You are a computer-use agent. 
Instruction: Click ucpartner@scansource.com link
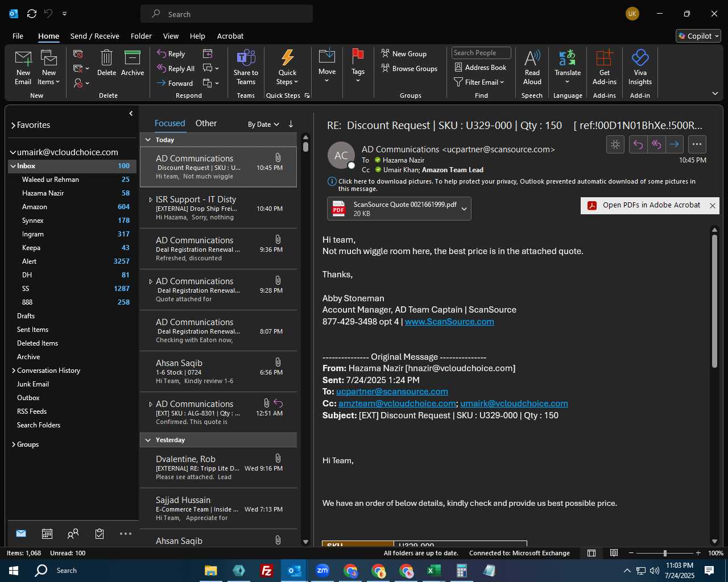392,392
